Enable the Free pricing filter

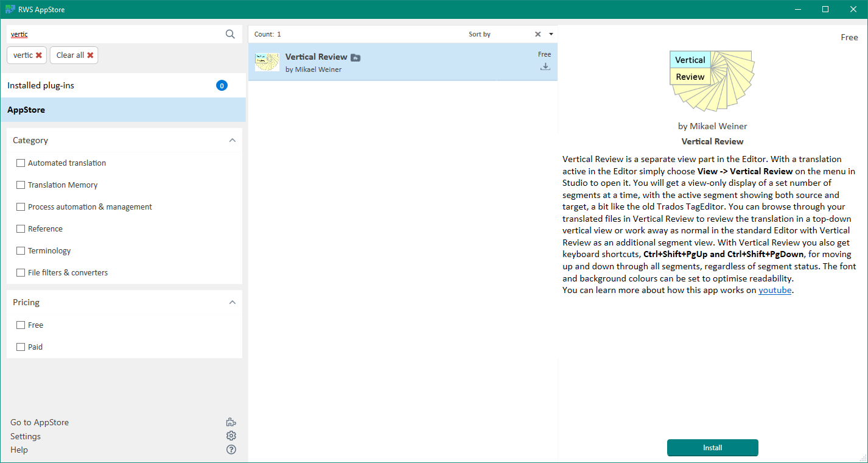click(x=21, y=325)
